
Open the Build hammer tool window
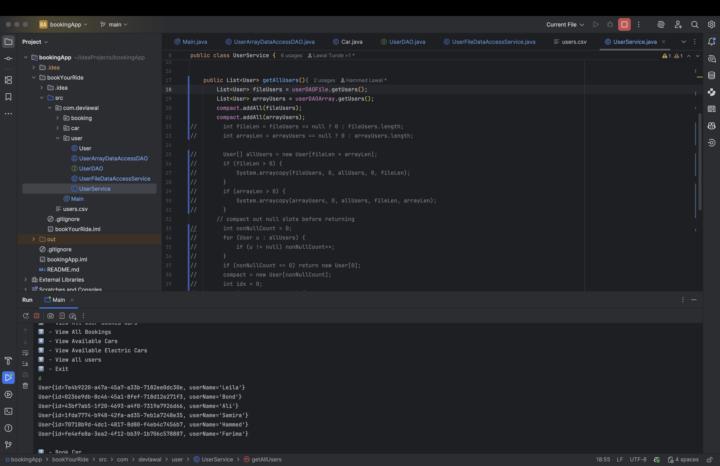[8, 360]
